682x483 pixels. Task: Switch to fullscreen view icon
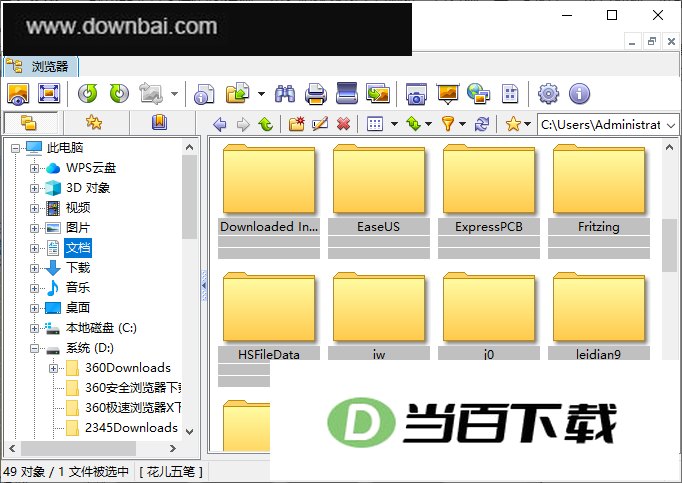pos(49,94)
